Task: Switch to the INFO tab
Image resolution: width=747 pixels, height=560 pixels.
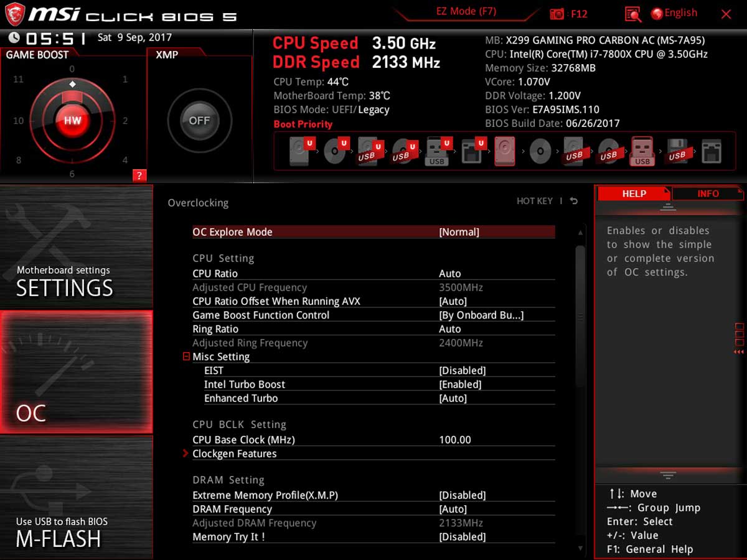Action: (x=708, y=194)
